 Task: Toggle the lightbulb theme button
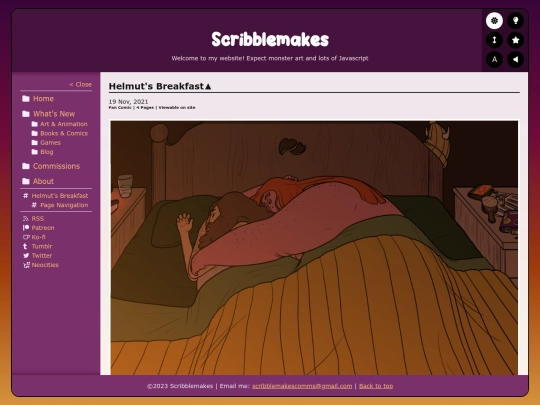515,21
